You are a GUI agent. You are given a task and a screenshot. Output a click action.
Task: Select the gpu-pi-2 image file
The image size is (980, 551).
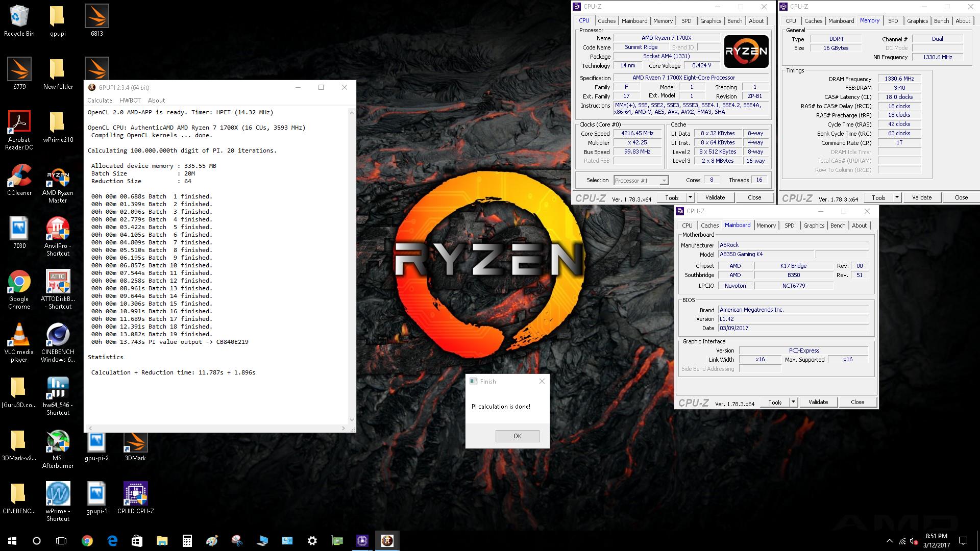click(97, 445)
